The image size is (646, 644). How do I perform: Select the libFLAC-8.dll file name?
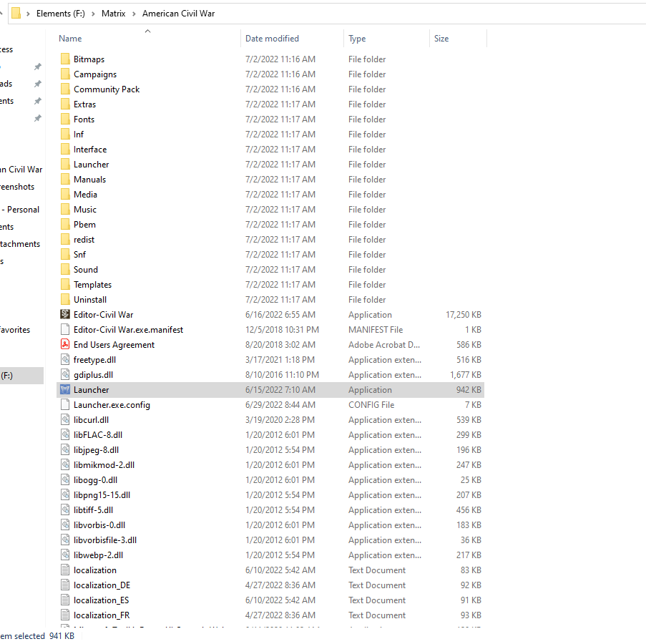point(97,434)
